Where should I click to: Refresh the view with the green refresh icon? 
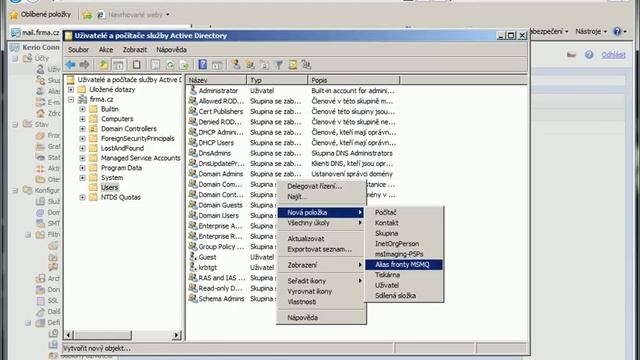coord(170,64)
